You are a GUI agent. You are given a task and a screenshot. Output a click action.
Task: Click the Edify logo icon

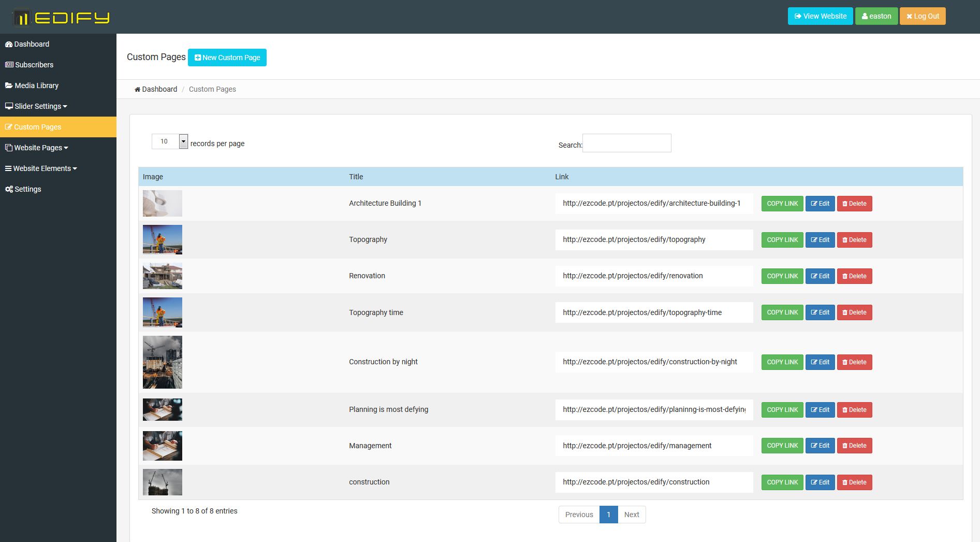[x=21, y=18]
